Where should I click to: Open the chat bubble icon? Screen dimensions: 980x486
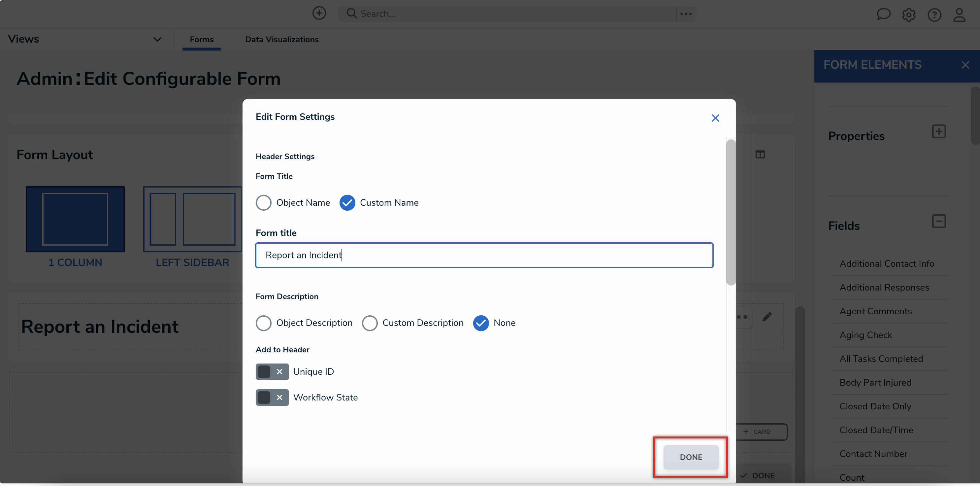tap(883, 15)
